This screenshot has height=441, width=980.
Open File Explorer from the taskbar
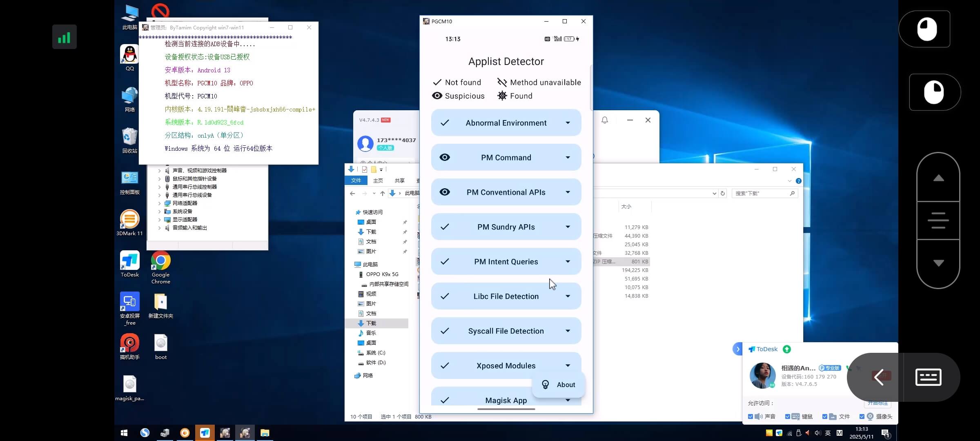(265, 432)
